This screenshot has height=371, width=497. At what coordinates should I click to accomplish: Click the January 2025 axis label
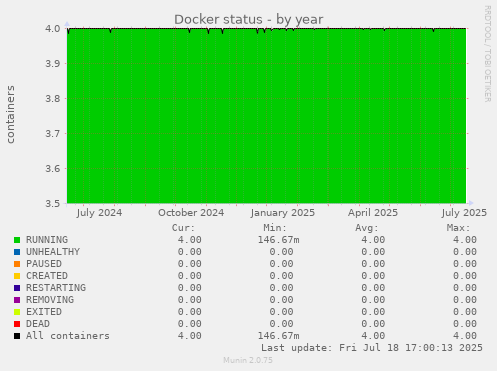[x=283, y=213]
